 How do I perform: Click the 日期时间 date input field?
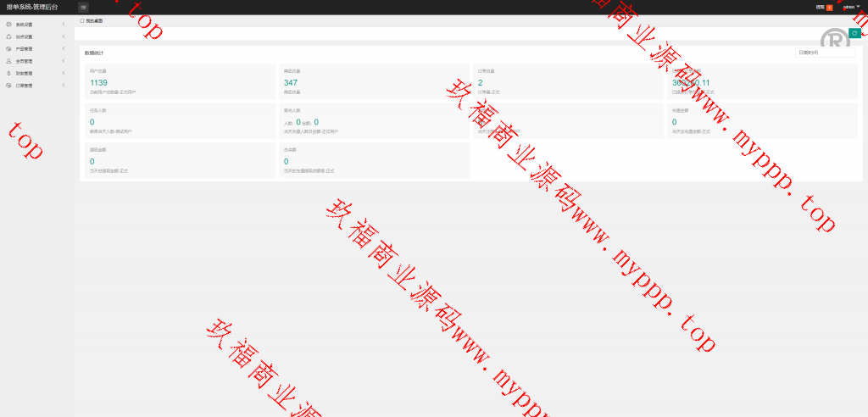pyautogui.click(x=825, y=53)
